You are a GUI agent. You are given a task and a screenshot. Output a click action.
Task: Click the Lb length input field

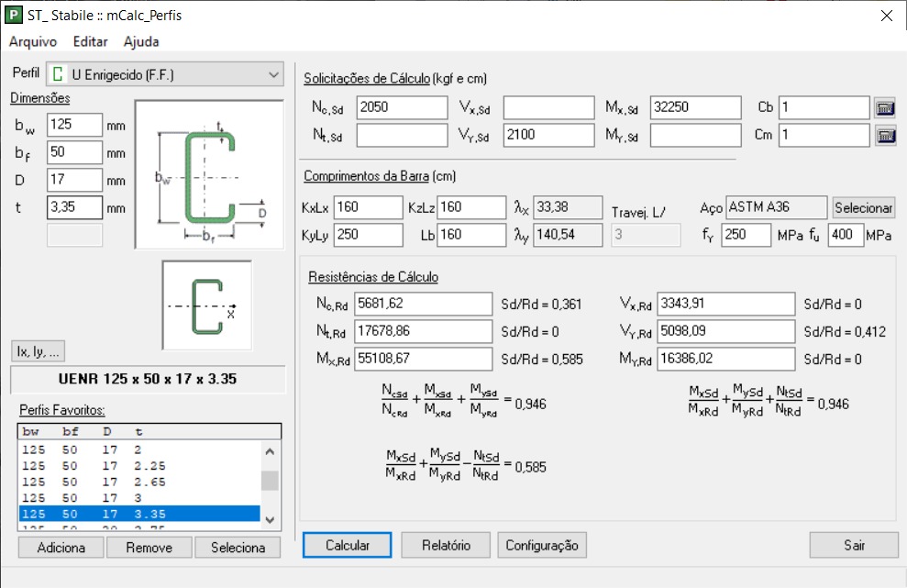tap(471, 235)
